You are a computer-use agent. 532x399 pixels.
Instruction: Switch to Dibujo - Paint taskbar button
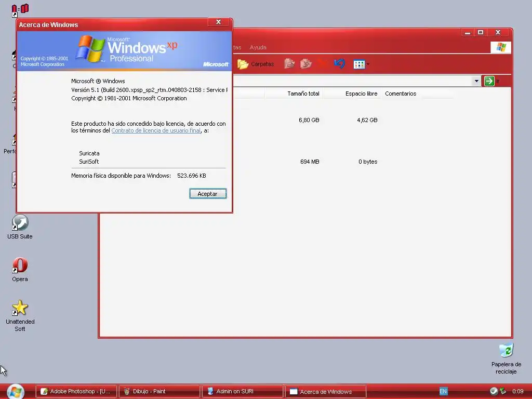pyautogui.click(x=159, y=392)
